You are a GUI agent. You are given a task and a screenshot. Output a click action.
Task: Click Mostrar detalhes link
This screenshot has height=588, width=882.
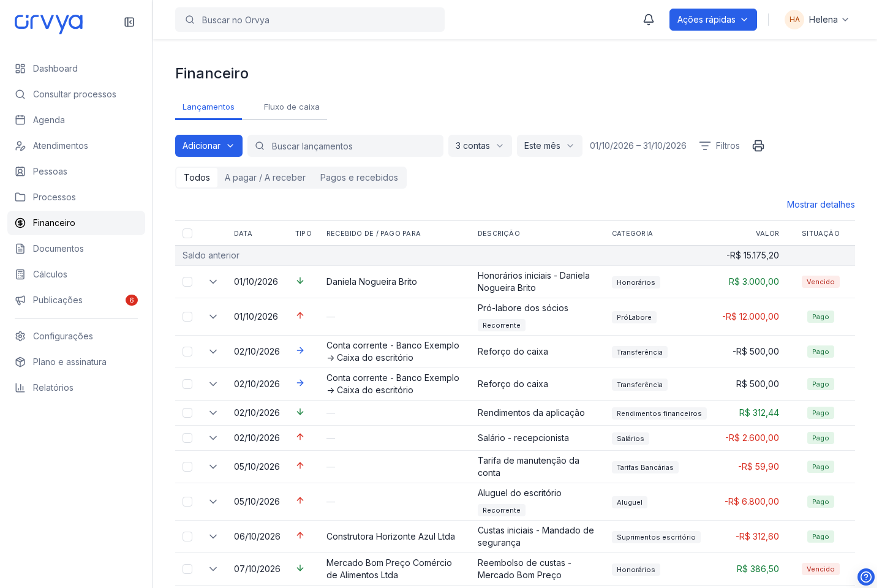[821, 205]
